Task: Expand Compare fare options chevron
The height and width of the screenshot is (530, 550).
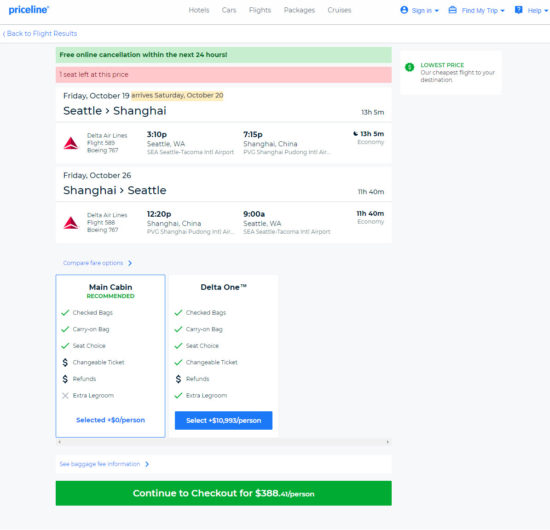Action: click(130, 263)
